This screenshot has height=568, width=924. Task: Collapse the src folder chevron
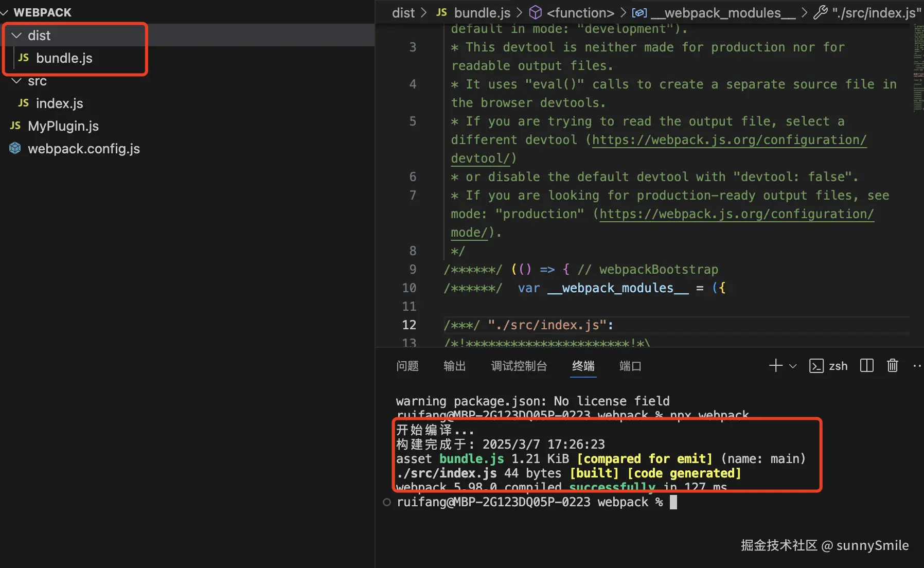click(16, 81)
